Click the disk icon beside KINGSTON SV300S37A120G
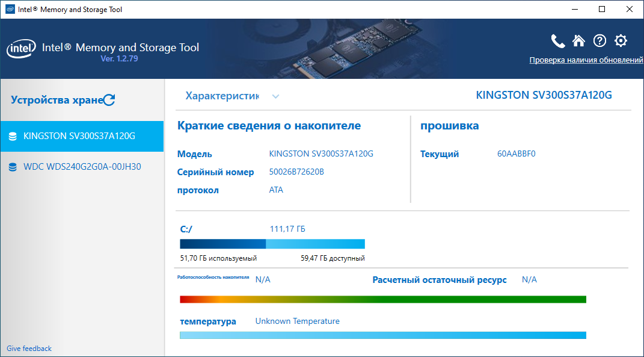 coord(13,136)
